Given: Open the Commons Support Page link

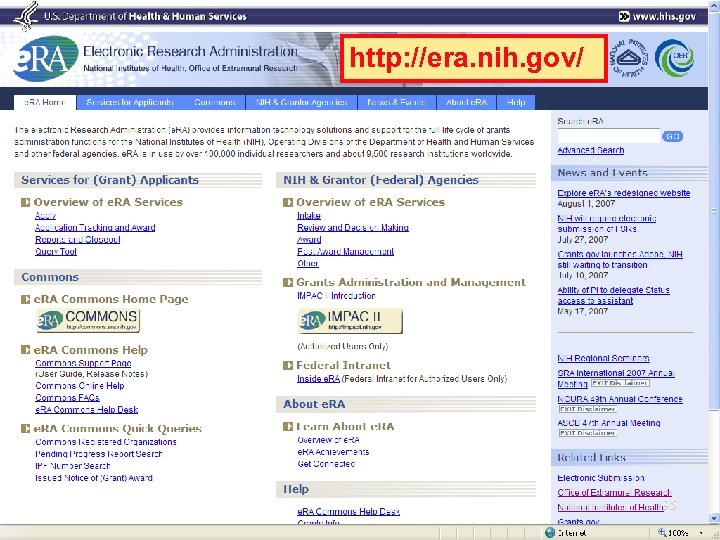Looking at the screenshot, I should click(83, 363).
